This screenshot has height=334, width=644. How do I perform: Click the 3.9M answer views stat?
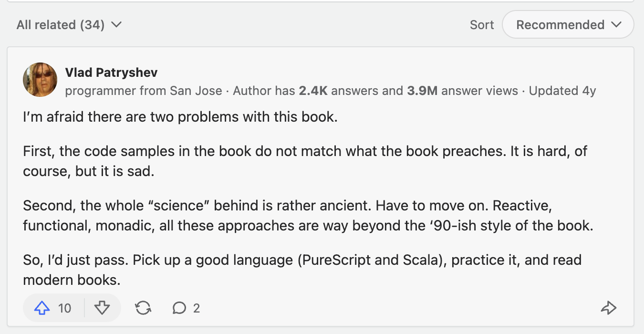pyautogui.click(x=462, y=91)
